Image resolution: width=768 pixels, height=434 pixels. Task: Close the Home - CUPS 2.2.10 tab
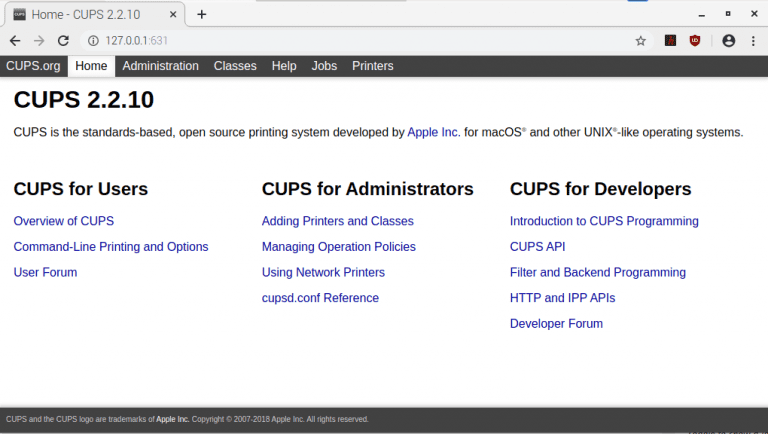[x=172, y=15]
